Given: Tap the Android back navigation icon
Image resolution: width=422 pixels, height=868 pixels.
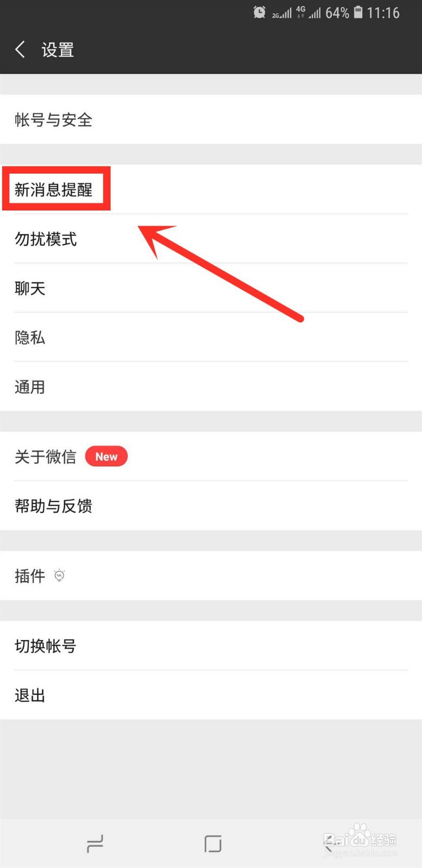Looking at the screenshot, I should pyautogui.click(x=330, y=844).
